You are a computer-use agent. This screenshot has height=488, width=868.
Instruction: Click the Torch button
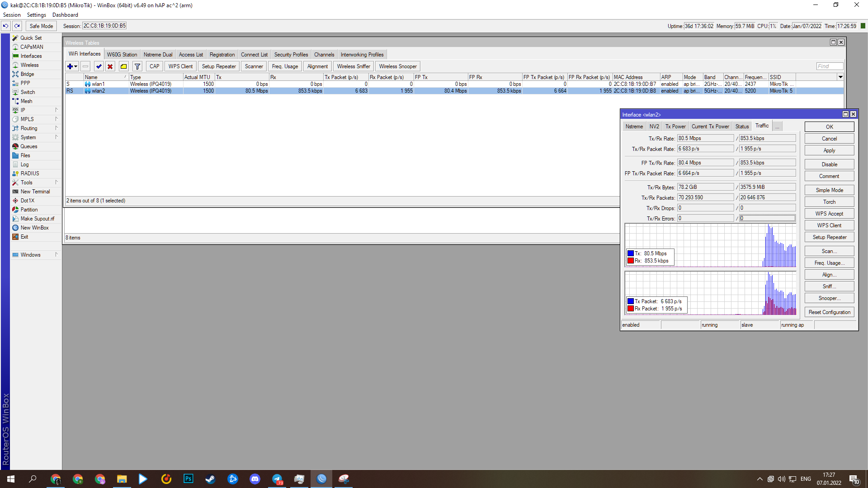point(829,202)
